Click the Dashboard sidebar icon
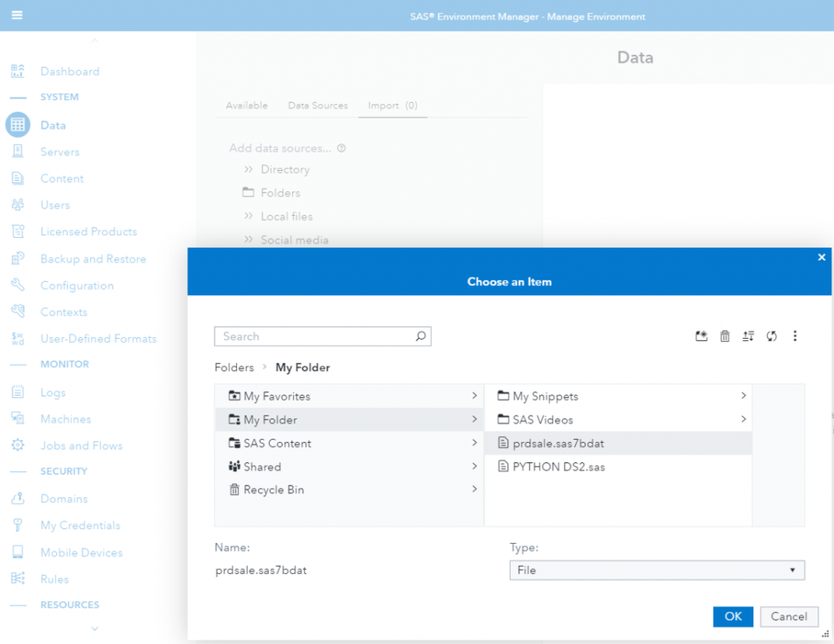The image size is (834, 644). click(18, 71)
